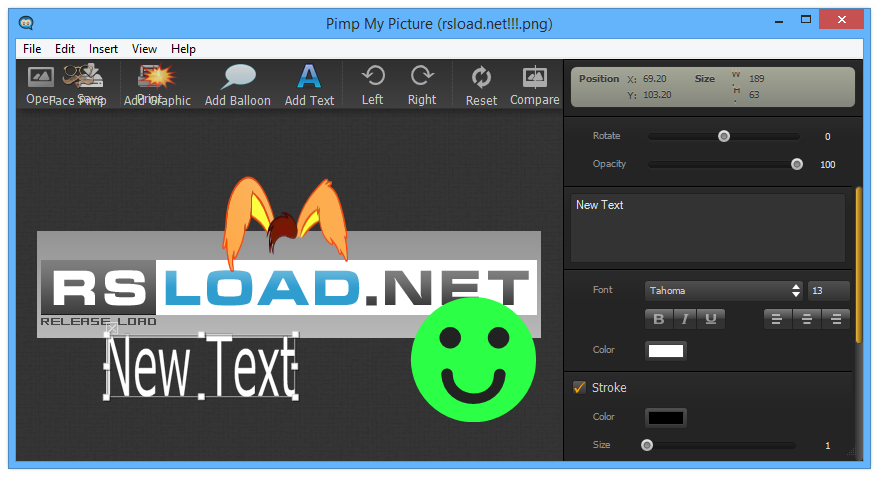Open the View menu
The height and width of the screenshot is (488, 890).
pyautogui.click(x=144, y=49)
